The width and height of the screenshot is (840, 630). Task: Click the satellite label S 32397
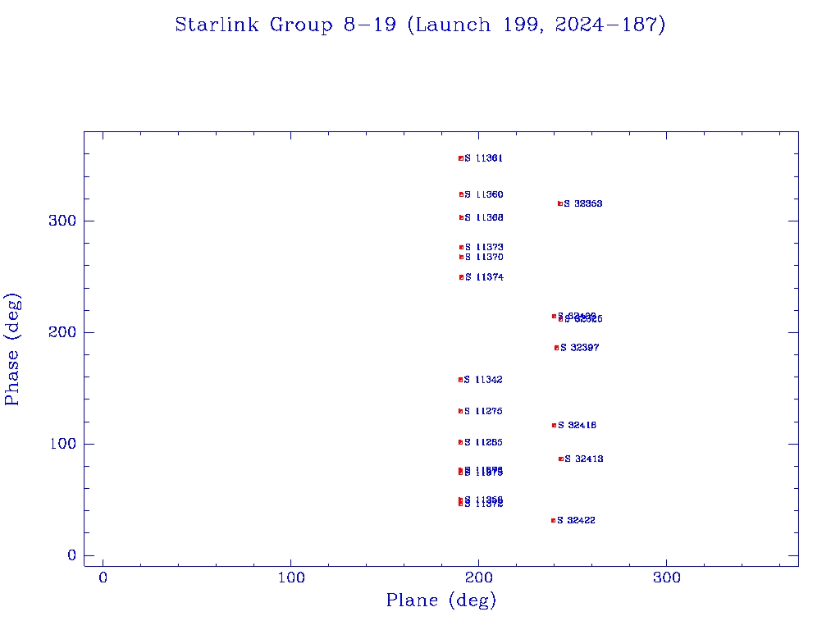click(x=580, y=348)
